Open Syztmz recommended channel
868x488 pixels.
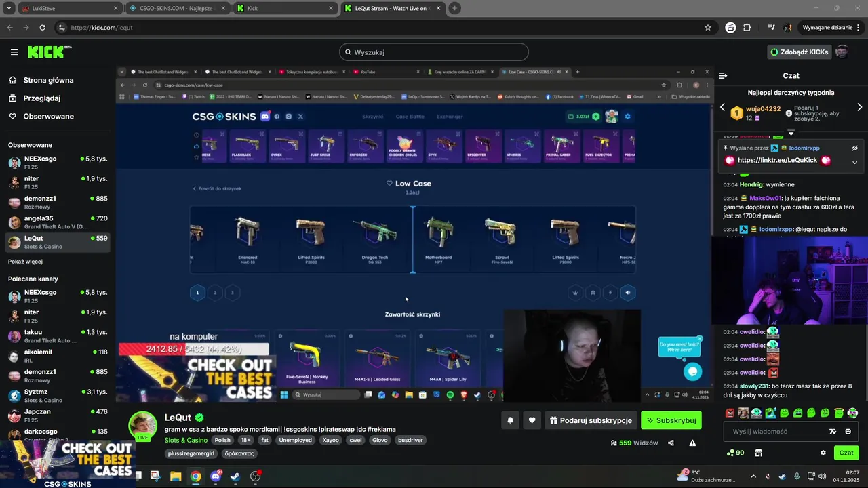57,396
